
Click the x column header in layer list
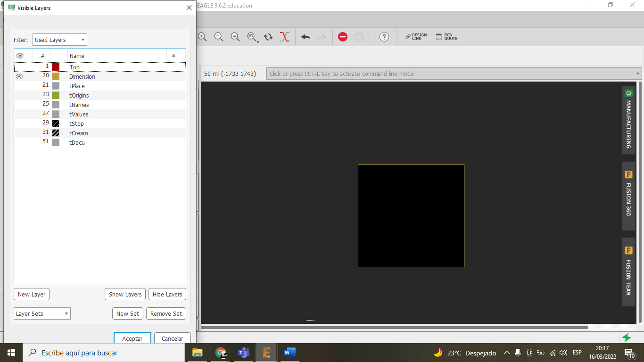(x=173, y=56)
